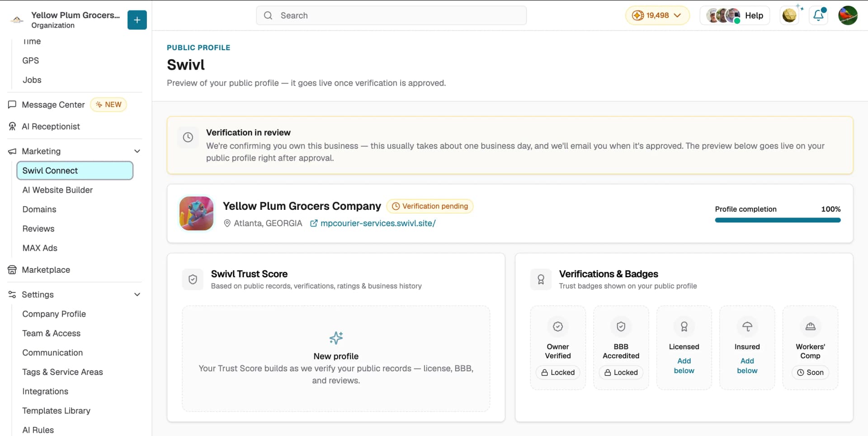The width and height of the screenshot is (868, 436).
Task: Click the Yellow Plum Grocers organization name
Action: coord(75,15)
